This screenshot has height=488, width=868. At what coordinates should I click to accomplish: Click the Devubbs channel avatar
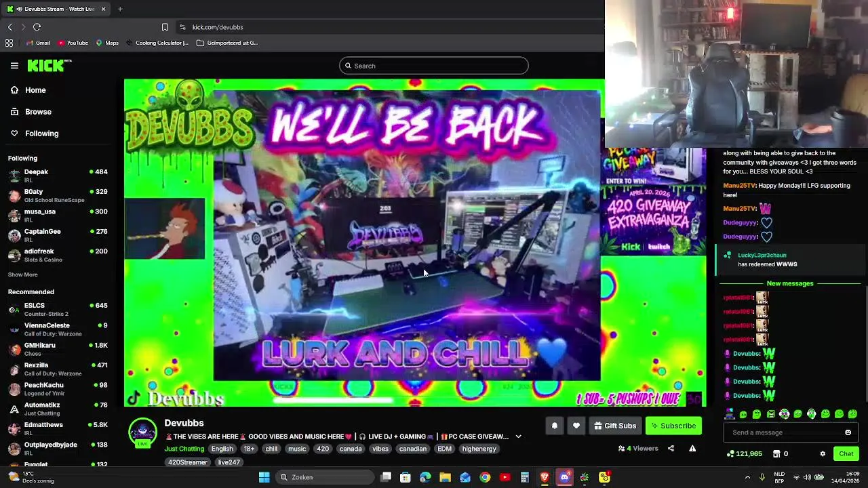pos(142,432)
